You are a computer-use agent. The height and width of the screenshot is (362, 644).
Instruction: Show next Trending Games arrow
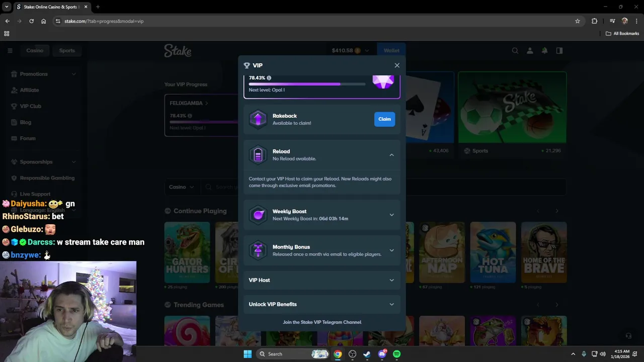556,305
